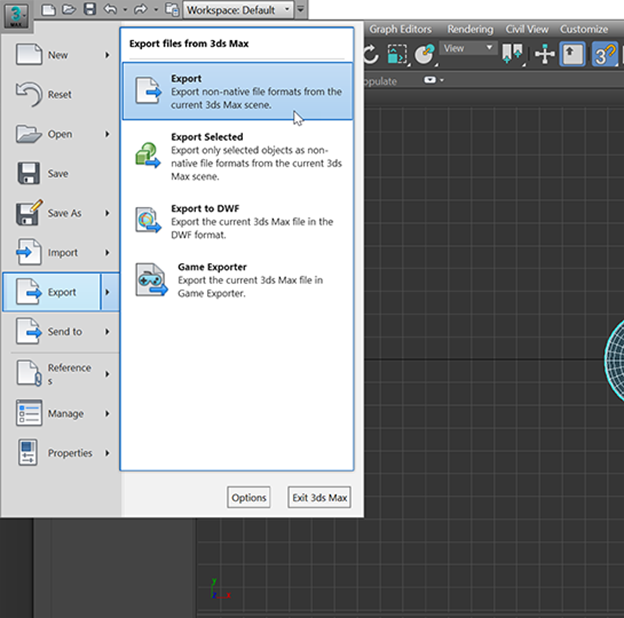Expand the New submenu arrow
This screenshot has width=624, height=618.
click(x=107, y=55)
